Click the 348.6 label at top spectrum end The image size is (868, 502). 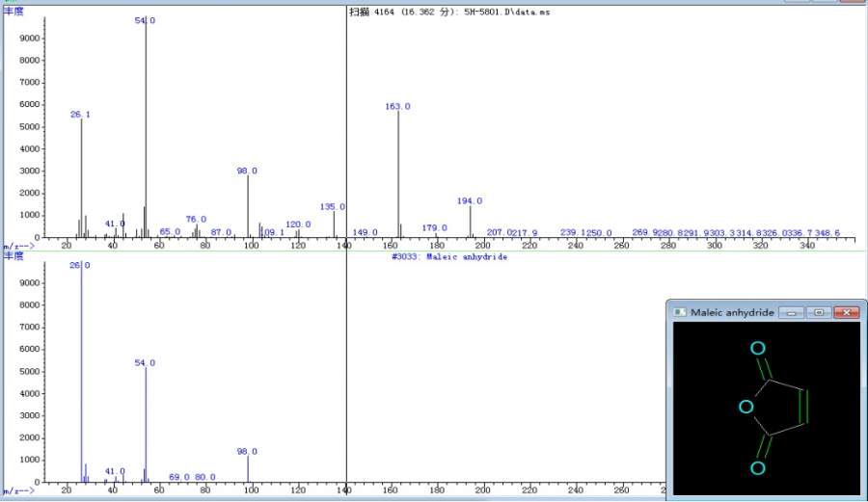coord(827,233)
